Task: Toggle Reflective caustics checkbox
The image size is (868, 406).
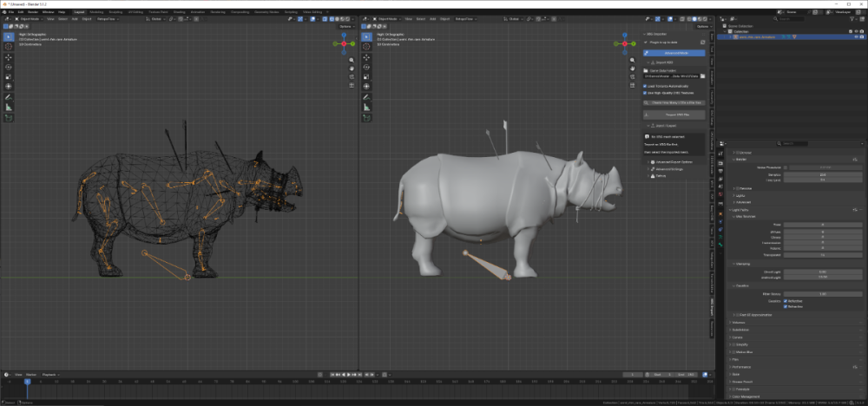Action: point(785,301)
